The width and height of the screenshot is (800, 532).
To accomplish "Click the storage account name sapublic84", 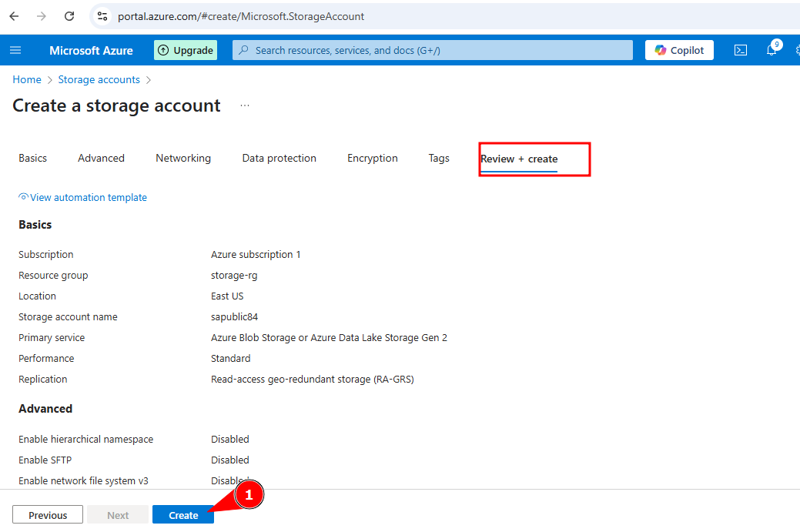I will 234,316.
